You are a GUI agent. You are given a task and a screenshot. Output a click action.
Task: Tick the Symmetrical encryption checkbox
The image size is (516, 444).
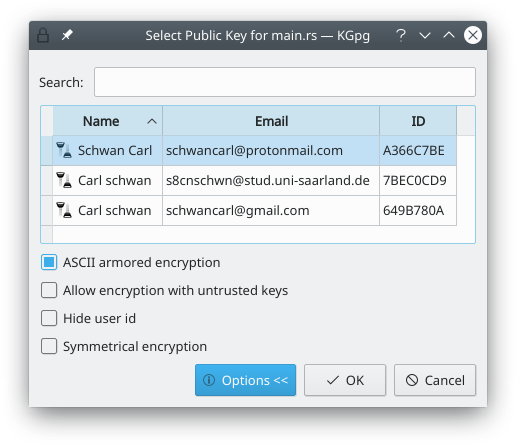pyautogui.click(x=49, y=346)
